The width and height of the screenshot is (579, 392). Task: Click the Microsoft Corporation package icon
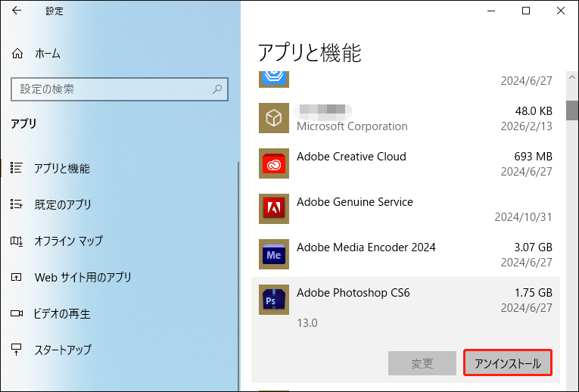(x=274, y=118)
